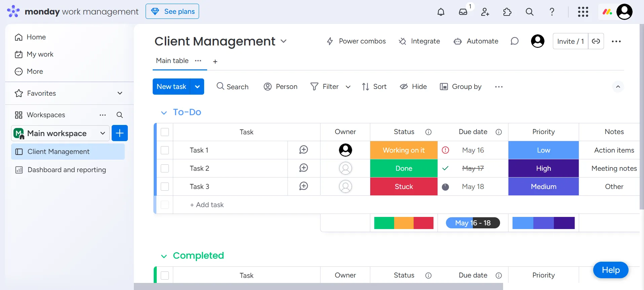Tick the Task 1 checkbox
This screenshot has height=290, width=644.
click(165, 150)
